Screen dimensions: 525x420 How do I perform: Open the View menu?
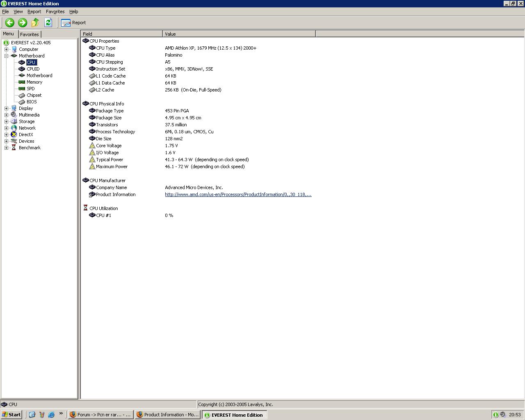point(18,11)
